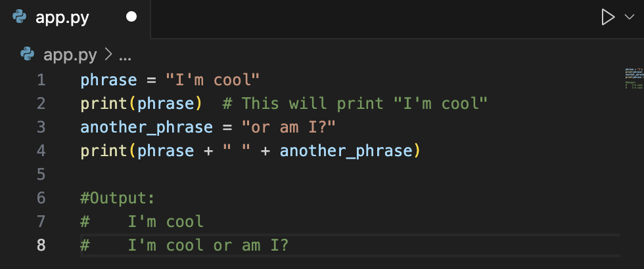
Task: Click line number 4 in gutter
Action: click(41, 150)
